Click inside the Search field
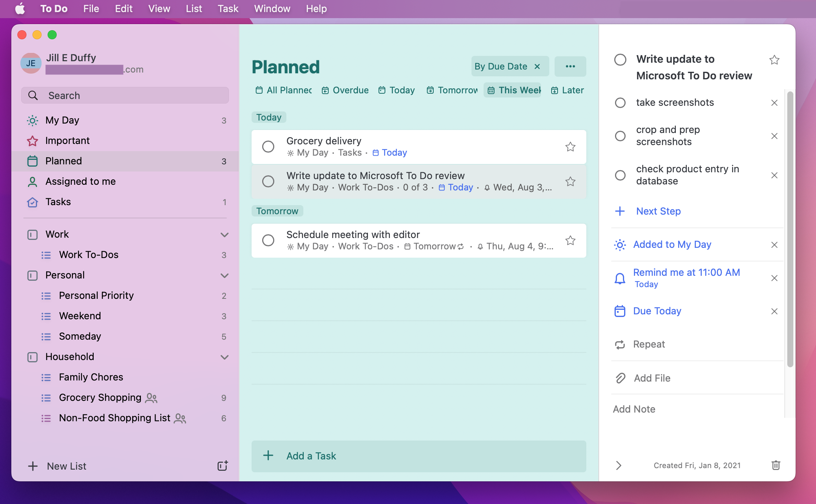 pyautogui.click(x=125, y=95)
